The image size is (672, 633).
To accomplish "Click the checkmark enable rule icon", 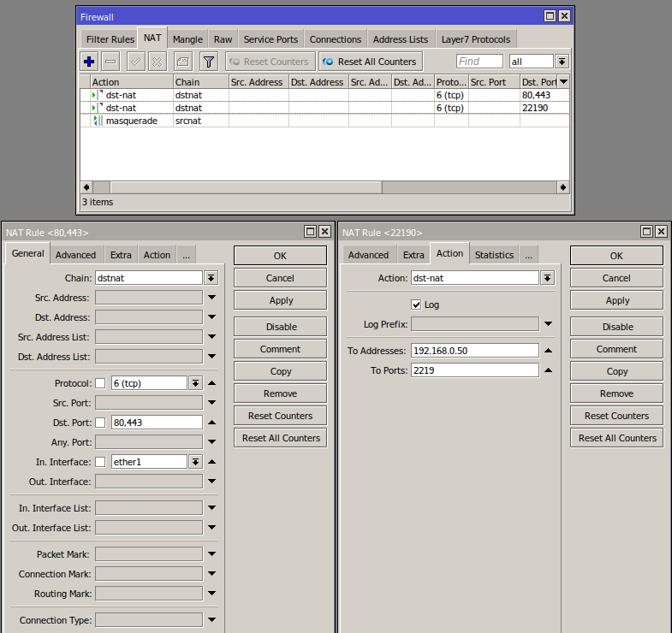I will [x=136, y=62].
